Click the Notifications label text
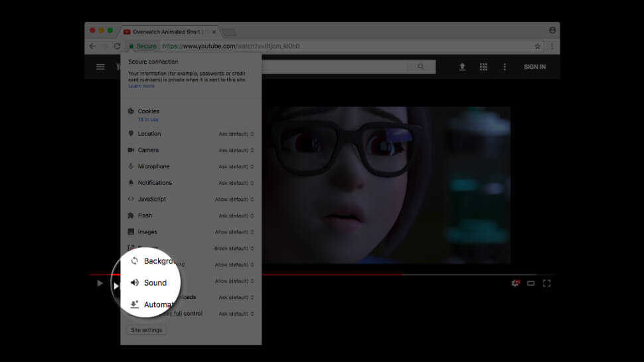This screenshot has height=362, width=644. (155, 183)
